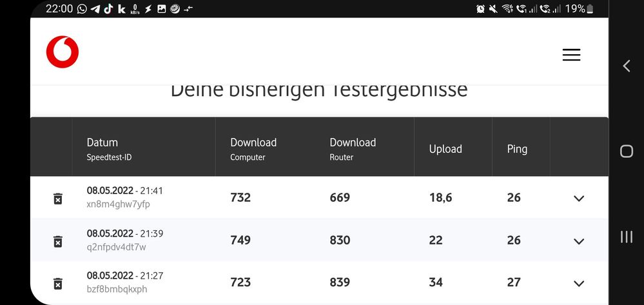Image resolution: width=644 pixels, height=305 pixels.
Task: Expand the q2nfpdv4dt7w test details
Action: tap(578, 241)
